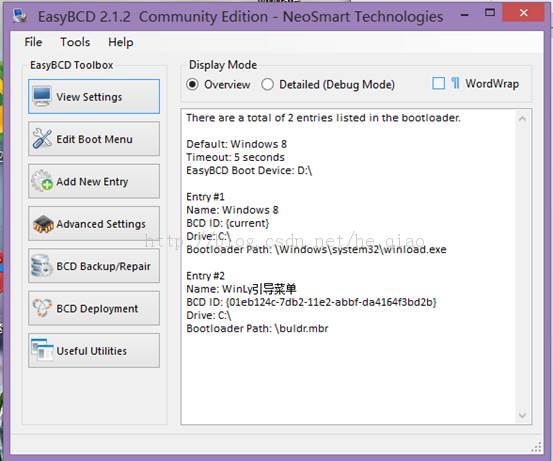
Task: Go to Edit Boot Menu
Action: click(94, 139)
